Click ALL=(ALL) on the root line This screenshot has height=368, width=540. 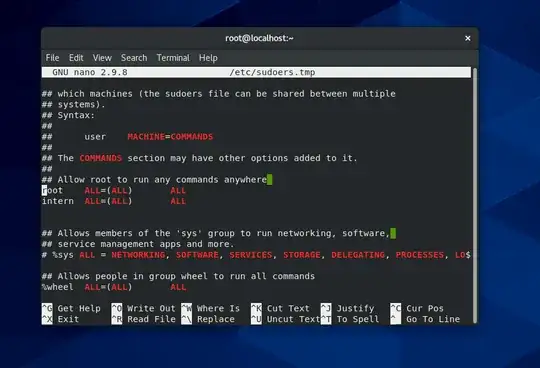[x=108, y=190]
